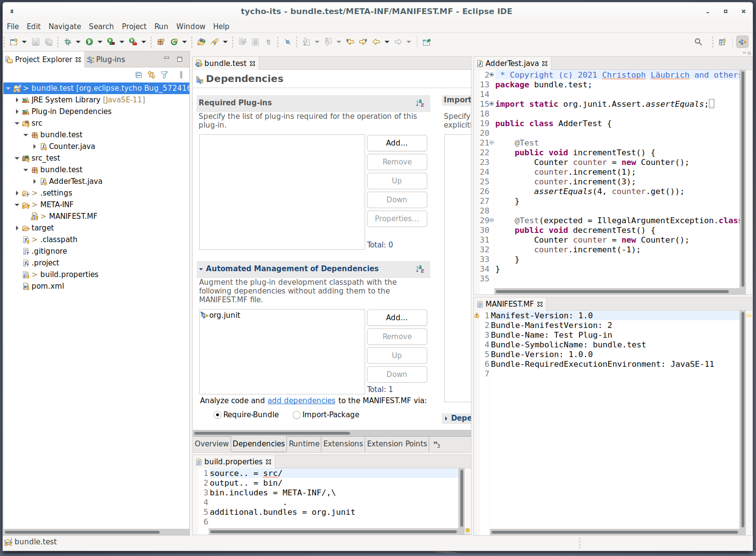Screen dimensions: 756x556
Task: Open the Project menu
Action: (x=134, y=27)
